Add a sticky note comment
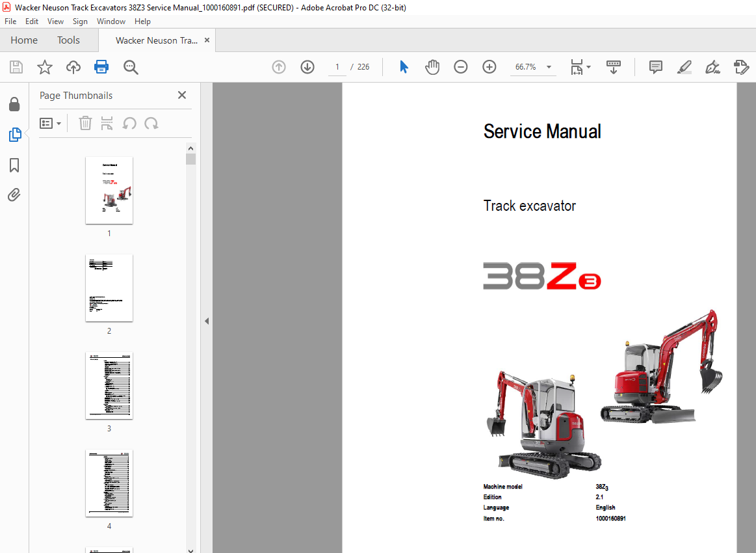 pos(656,67)
